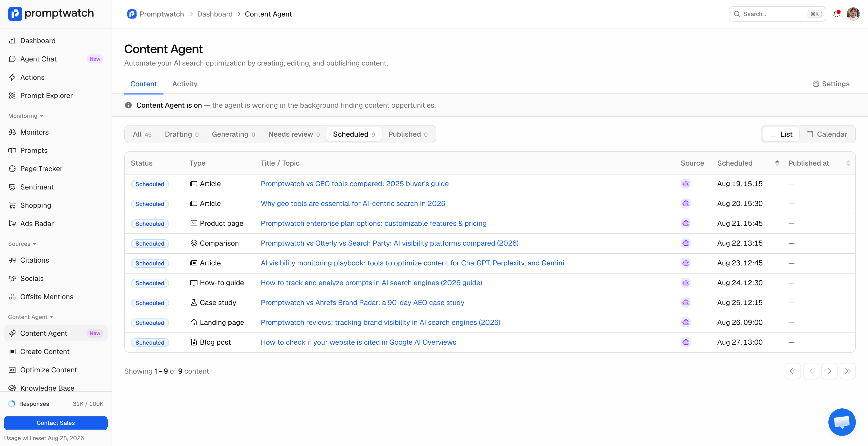This screenshot has height=446, width=868.
Task: Go to first page of results
Action: click(x=793, y=371)
